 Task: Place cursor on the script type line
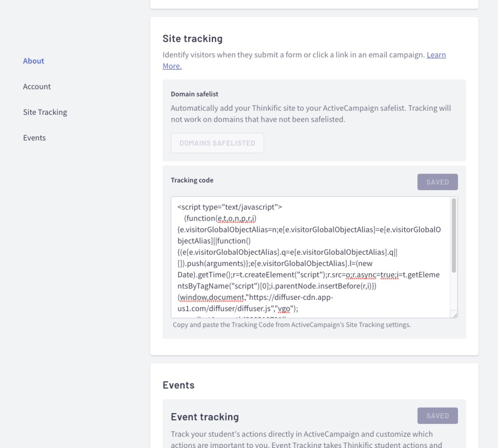(x=230, y=207)
